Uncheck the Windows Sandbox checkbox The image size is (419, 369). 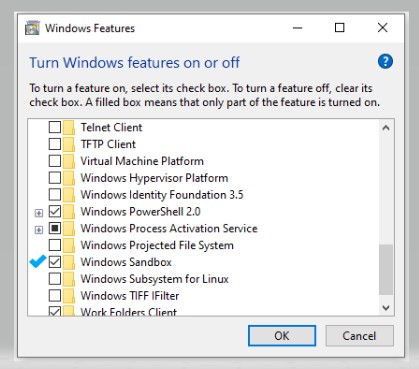pos(55,262)
